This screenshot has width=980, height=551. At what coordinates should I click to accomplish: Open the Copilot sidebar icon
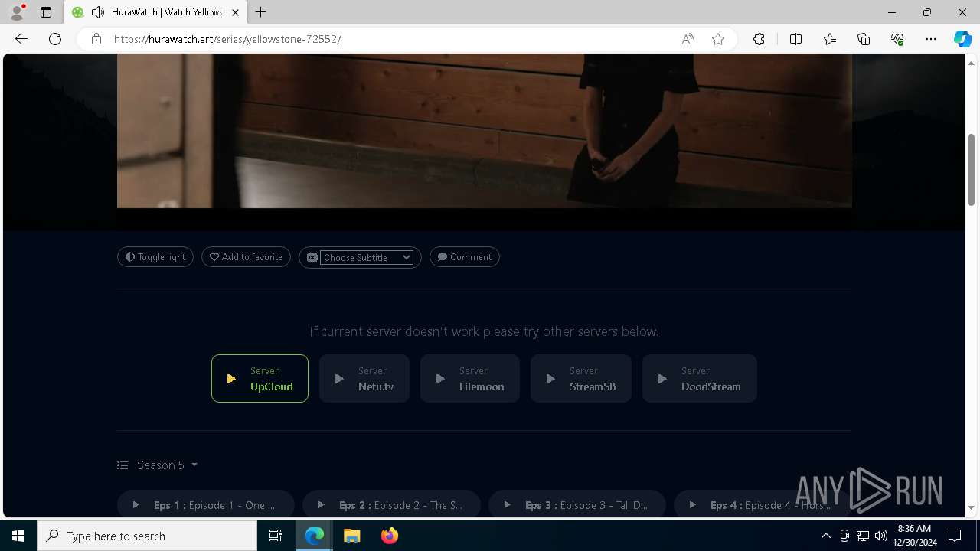pyautogui.click(x=962, y=39)
